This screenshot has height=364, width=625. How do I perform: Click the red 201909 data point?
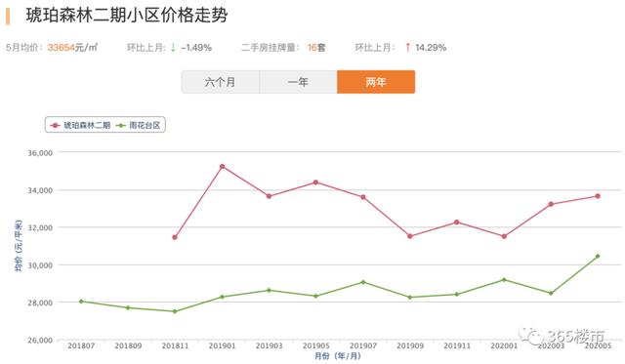pos(410,236)
